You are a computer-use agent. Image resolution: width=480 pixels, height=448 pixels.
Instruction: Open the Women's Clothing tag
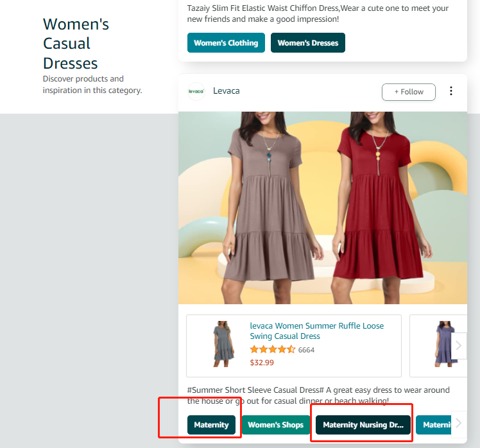[x=226, y=43]
